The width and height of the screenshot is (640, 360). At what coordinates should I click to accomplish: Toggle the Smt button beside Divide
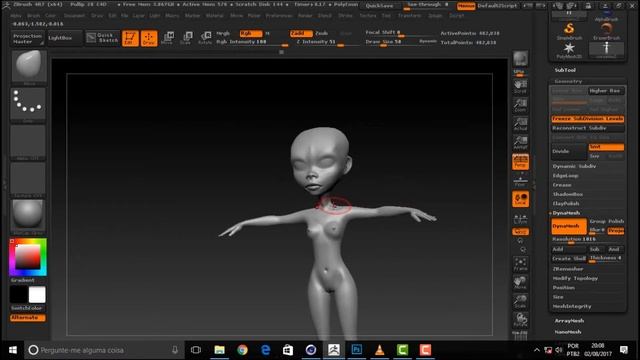(606, 147)
